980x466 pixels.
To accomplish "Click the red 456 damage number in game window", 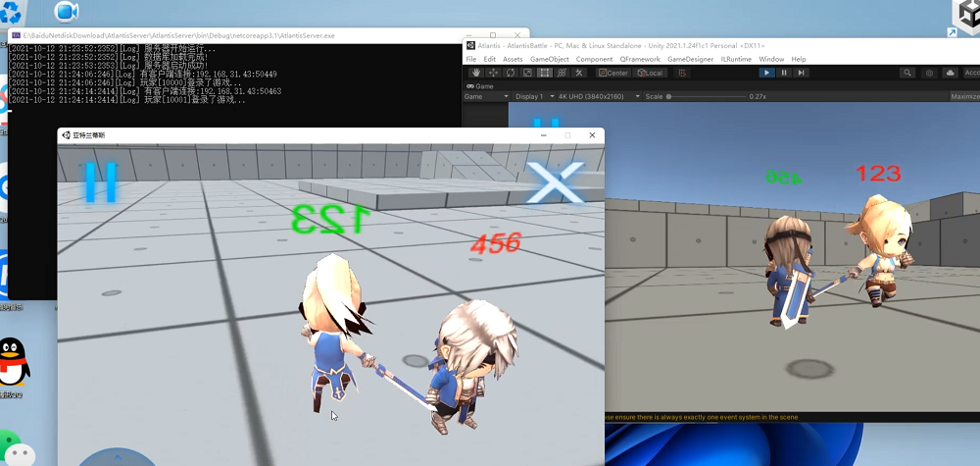I will click(496, 243).
